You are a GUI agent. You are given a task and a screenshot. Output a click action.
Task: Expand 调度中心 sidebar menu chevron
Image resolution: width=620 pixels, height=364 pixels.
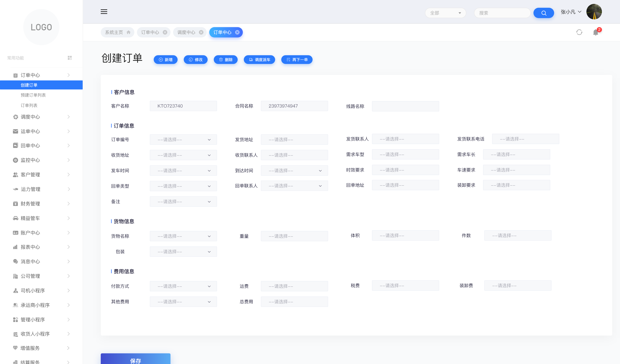coord(69,117)
